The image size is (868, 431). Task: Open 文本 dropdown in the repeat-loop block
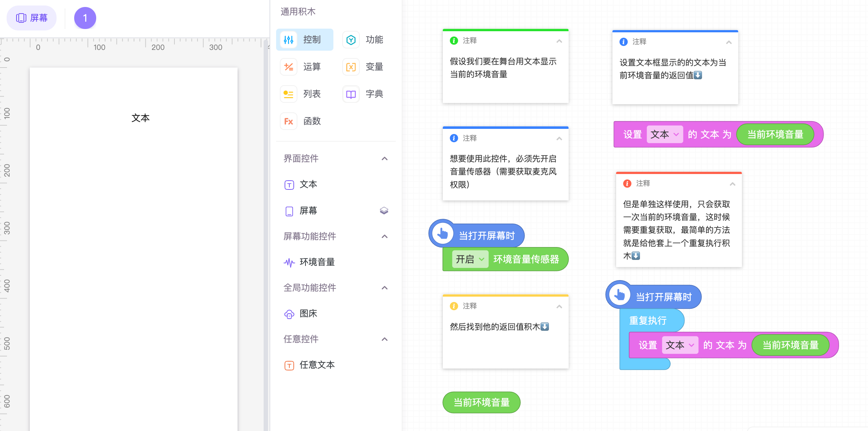pos(680,345)
